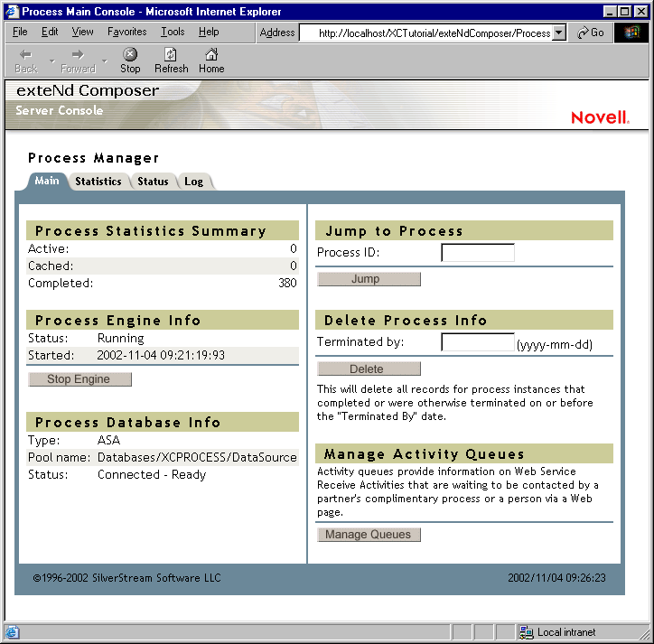
Task: Click the Back arrow toolbar icon
Action: (x=26, y=54)
